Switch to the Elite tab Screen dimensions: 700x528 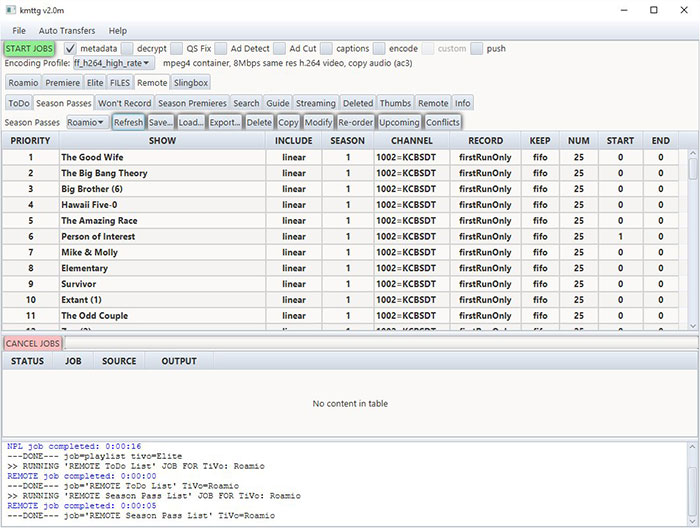coord(95,83)
